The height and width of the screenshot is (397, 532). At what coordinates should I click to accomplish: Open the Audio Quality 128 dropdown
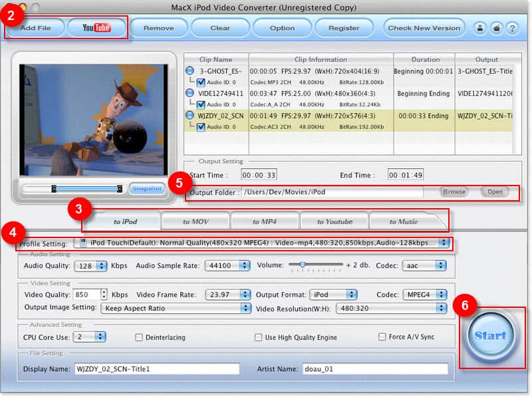coord(90,266)
